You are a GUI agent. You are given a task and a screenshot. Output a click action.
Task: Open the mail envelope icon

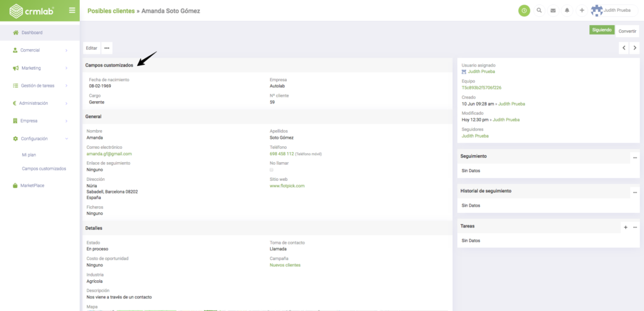pyautogui.click(x=553, y=11)
